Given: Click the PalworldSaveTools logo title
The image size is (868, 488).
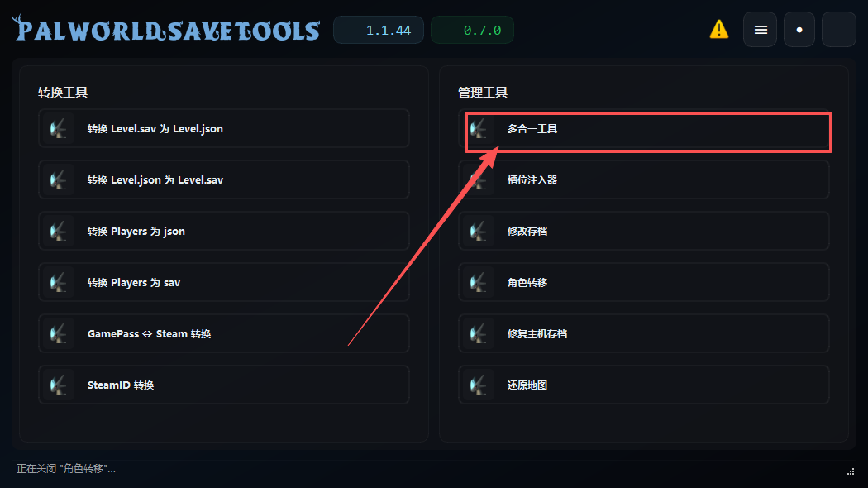Looking at the screenshot, I should 165,29.
